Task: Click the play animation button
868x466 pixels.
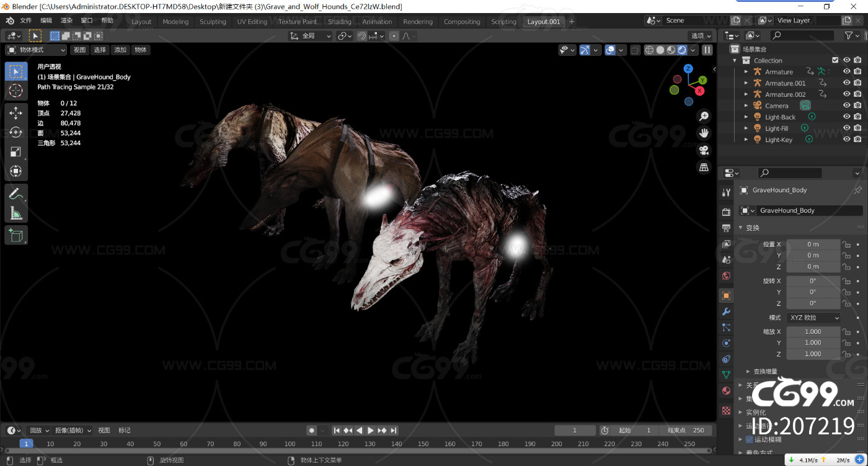Action: point(371,431)
